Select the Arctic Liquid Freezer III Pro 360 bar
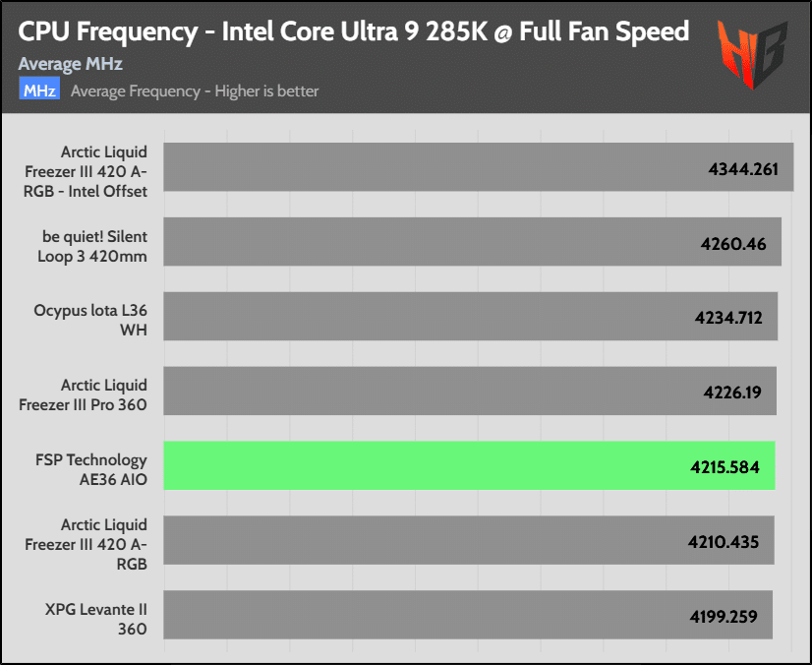812x665 pixels. (470, 391)
